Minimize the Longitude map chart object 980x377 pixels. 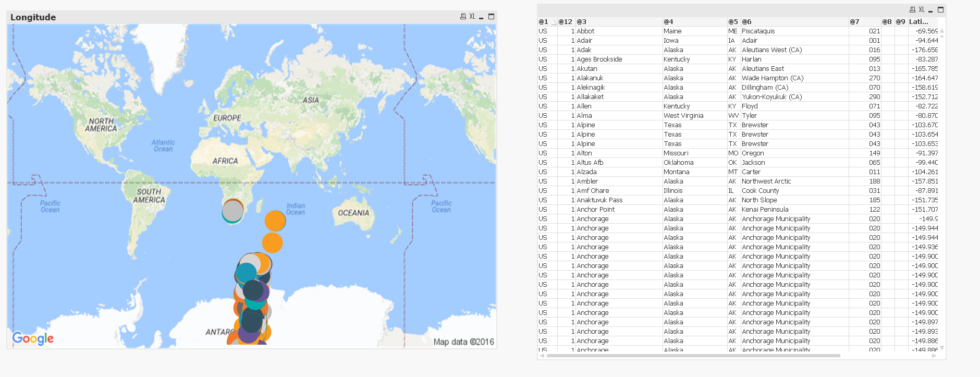point(481,17)
